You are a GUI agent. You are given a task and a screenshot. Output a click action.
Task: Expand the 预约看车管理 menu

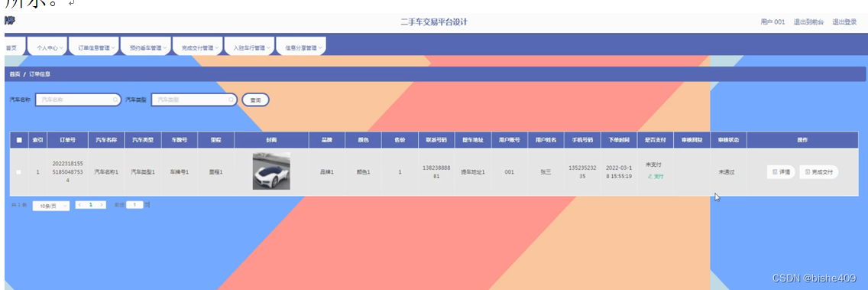click(146, 47)
